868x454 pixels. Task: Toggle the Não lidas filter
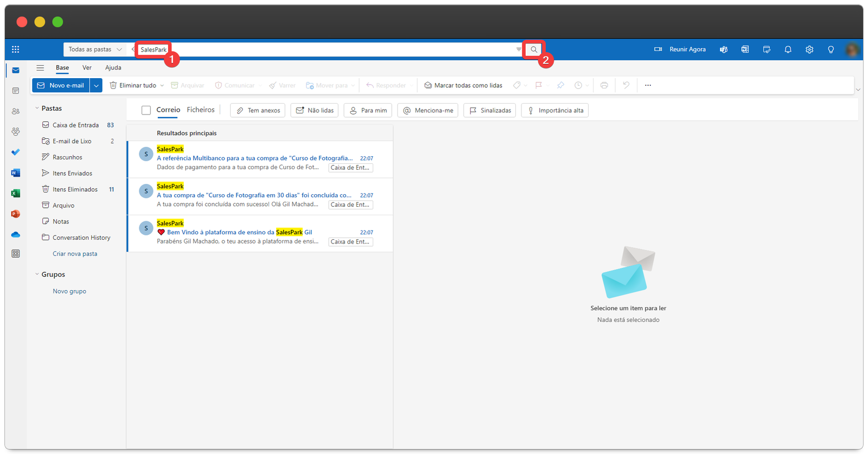tap(315, 111)
